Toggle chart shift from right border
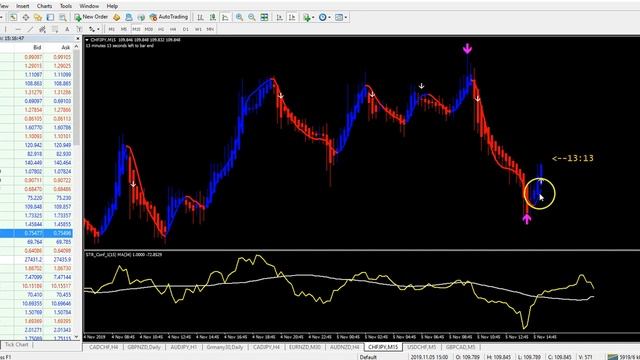The width and height of the screenshot is (640, 360). pyautogui.click(x=292, y=17)
